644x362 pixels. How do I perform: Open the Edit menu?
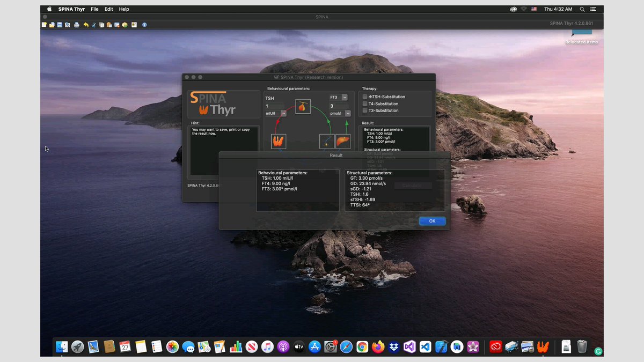click(109, 9)
